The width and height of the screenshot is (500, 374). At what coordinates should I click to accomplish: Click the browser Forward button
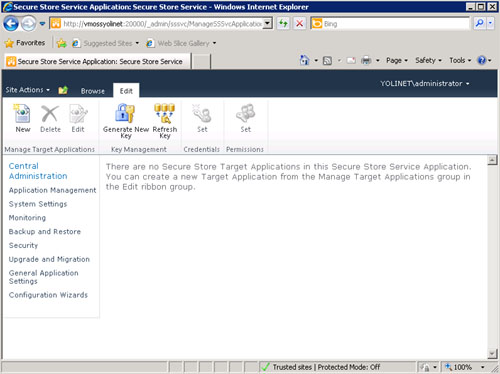(x=29, y=24)
